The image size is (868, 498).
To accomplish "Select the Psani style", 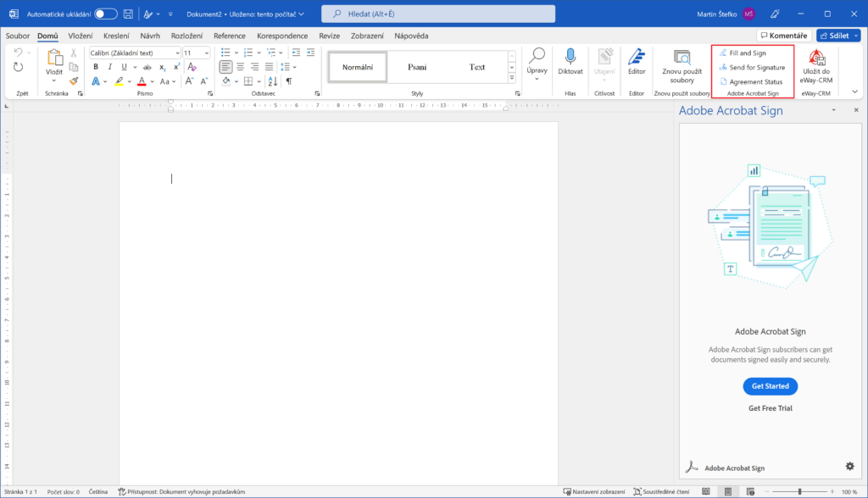I will click(417, 67).
